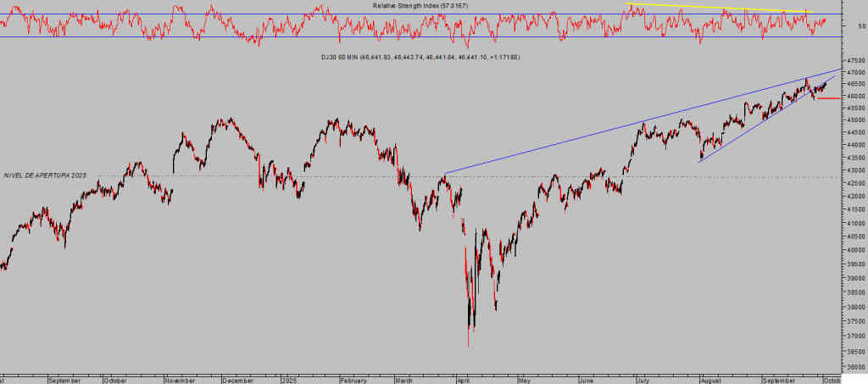Select the NIVEL DE APERTURA 2025 label
Image resolution: width=868 pixels, height=384 pixels.
(x=44, y=175)
